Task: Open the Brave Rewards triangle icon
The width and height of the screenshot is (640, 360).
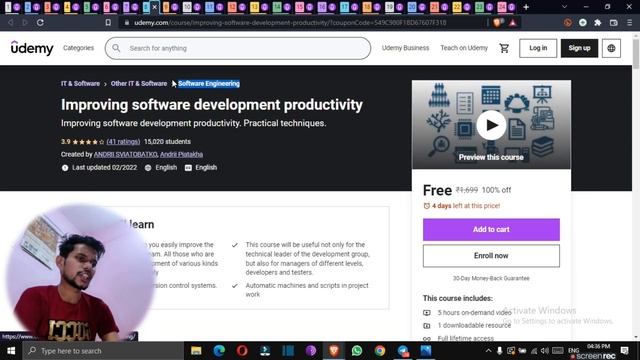Action: (x=513, y=22)
